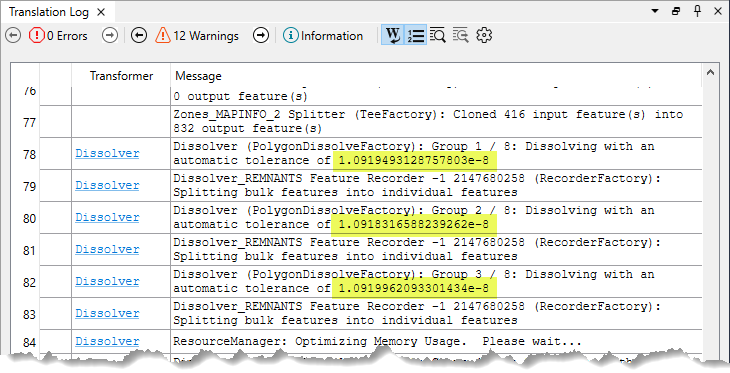Screen dimensions: 730x373
Task: Toggle the 12 Warnings filter
Action: [x=197, y=35]
